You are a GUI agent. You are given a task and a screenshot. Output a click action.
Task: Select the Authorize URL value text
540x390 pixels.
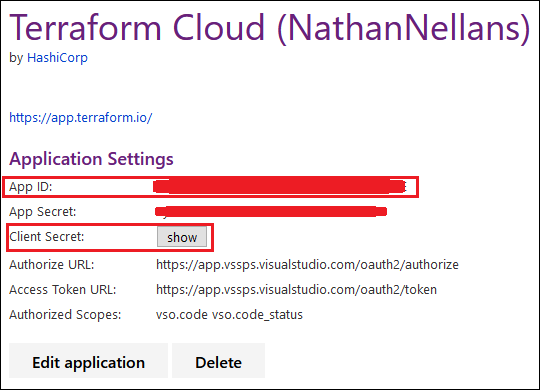pos(307,265)
